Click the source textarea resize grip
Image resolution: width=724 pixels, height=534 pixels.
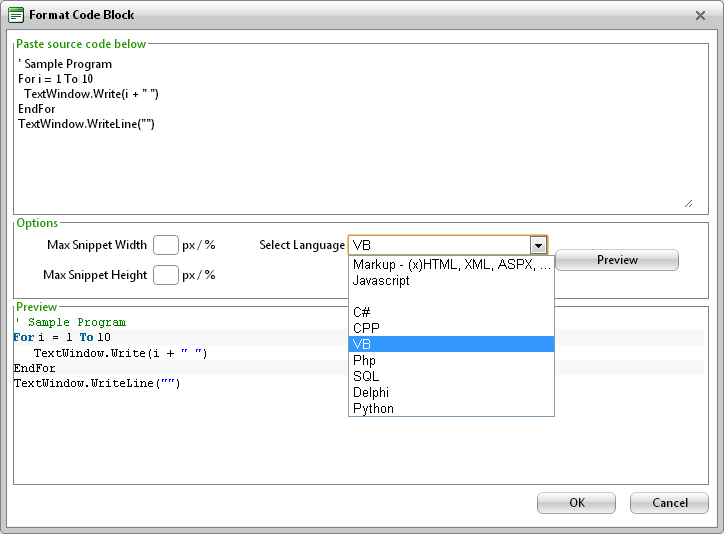click(688, 204)
